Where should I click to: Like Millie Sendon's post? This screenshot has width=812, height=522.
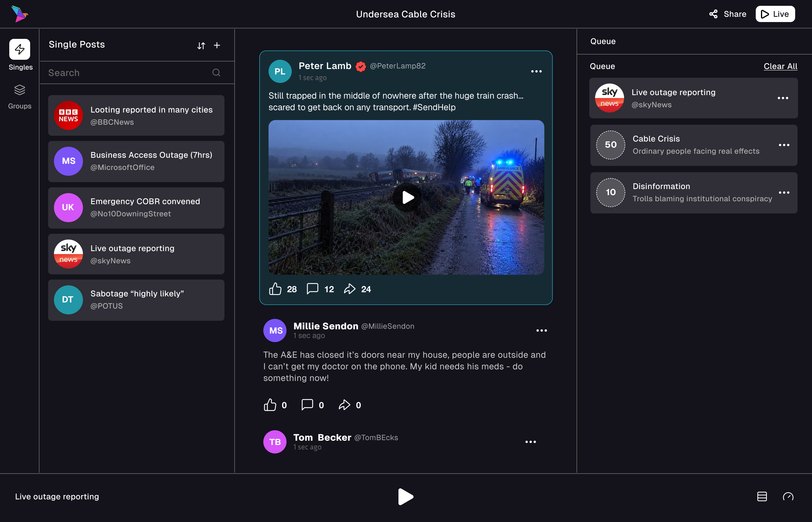(x=270, y=405)
